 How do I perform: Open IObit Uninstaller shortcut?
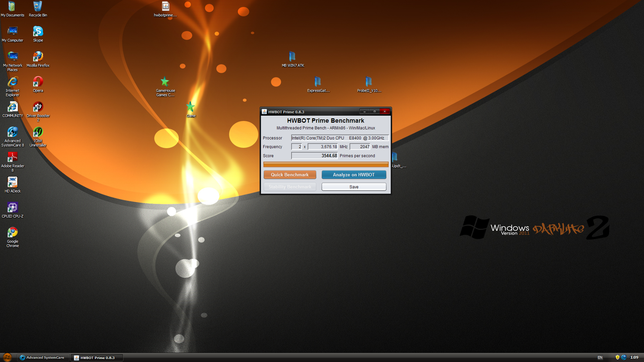(x=38, y=137)
